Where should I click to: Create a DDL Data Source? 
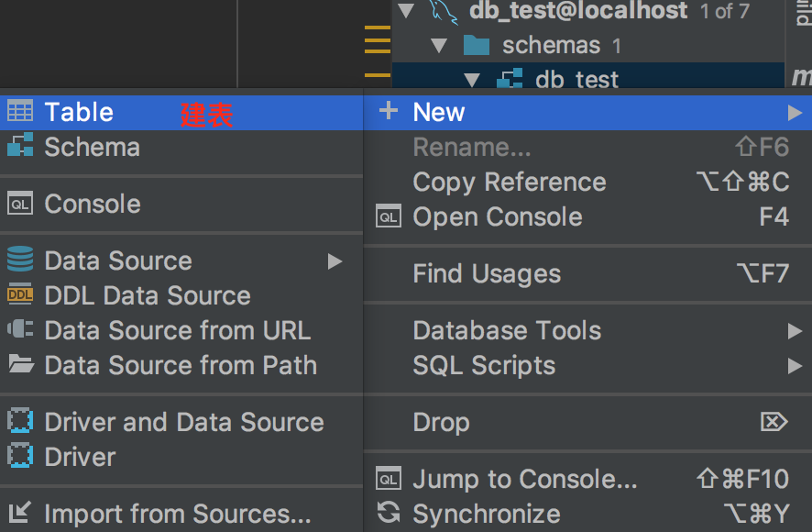tap(137, 295)
